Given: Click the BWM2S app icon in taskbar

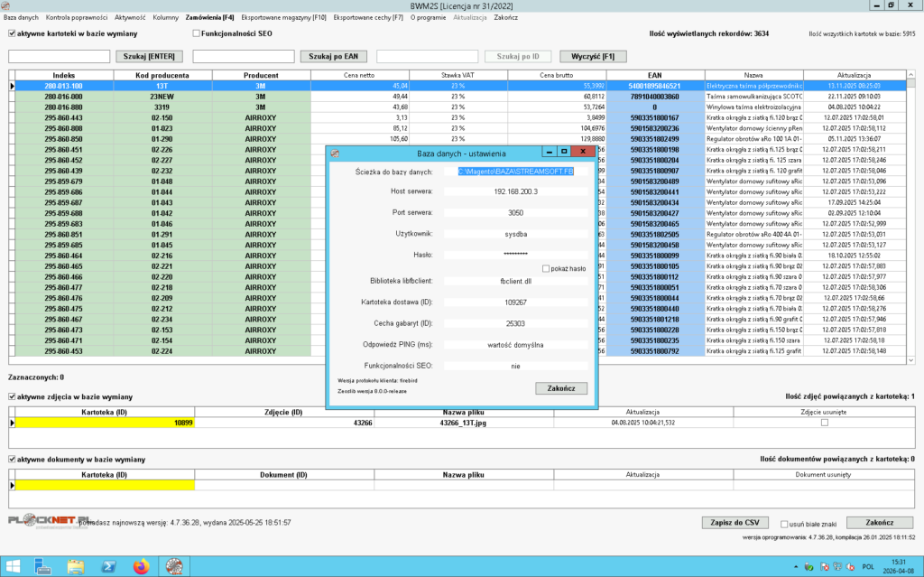Looking at the screenshot, I should 172,566.
